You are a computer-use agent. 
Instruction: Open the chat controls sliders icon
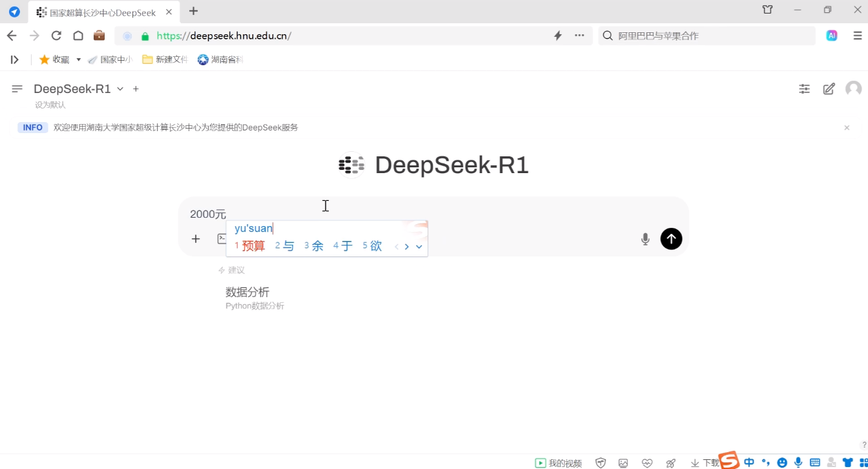pos(804,89)
